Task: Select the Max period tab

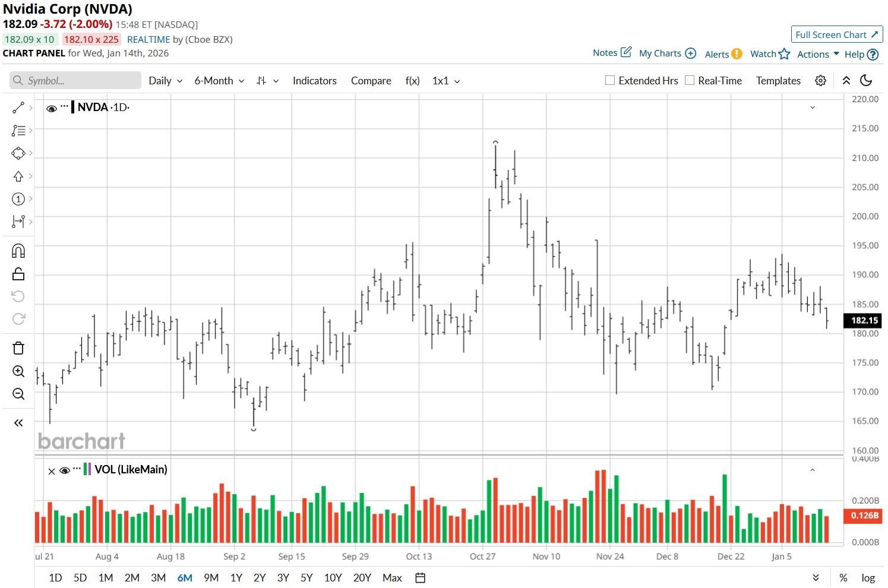Action: pos(392,578)
